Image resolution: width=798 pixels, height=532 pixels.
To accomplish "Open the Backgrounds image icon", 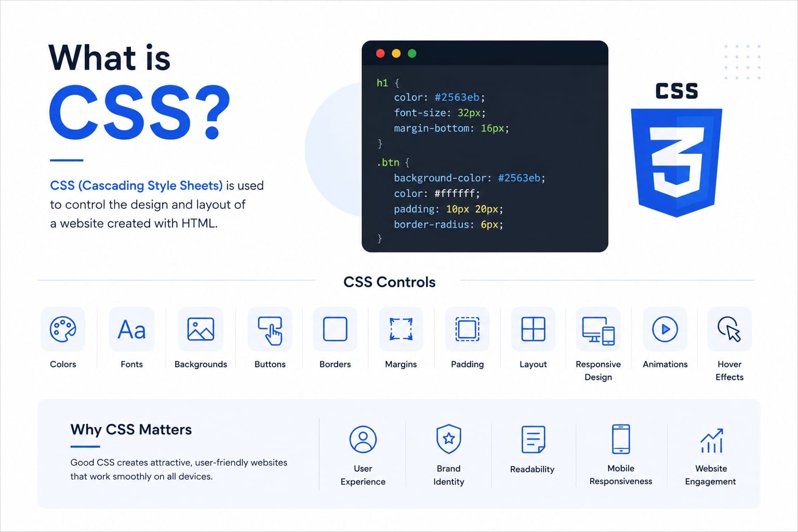I will pyautogui.click(x=201, y=329).
